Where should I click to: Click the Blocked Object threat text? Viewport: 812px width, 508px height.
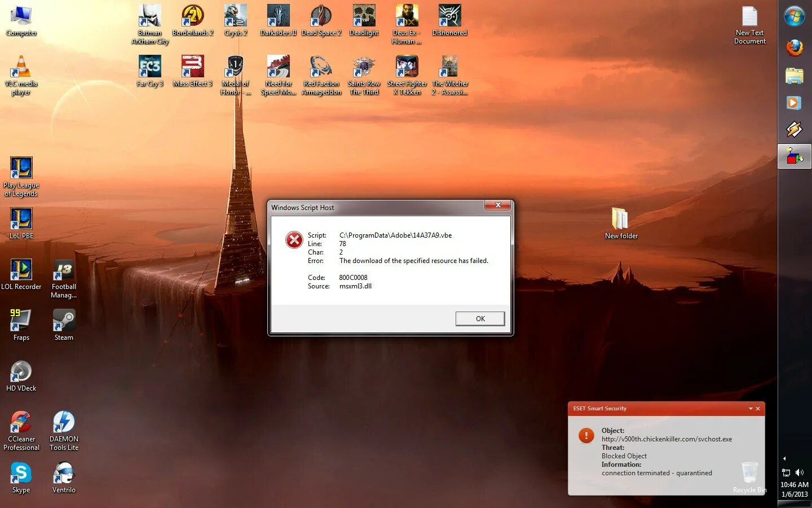coord(624,456)
